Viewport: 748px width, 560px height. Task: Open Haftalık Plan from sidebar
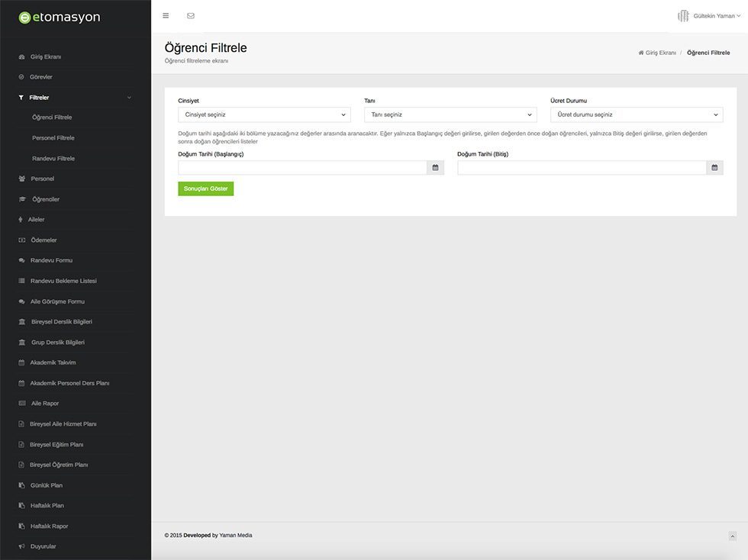click(x=47, y=506)
